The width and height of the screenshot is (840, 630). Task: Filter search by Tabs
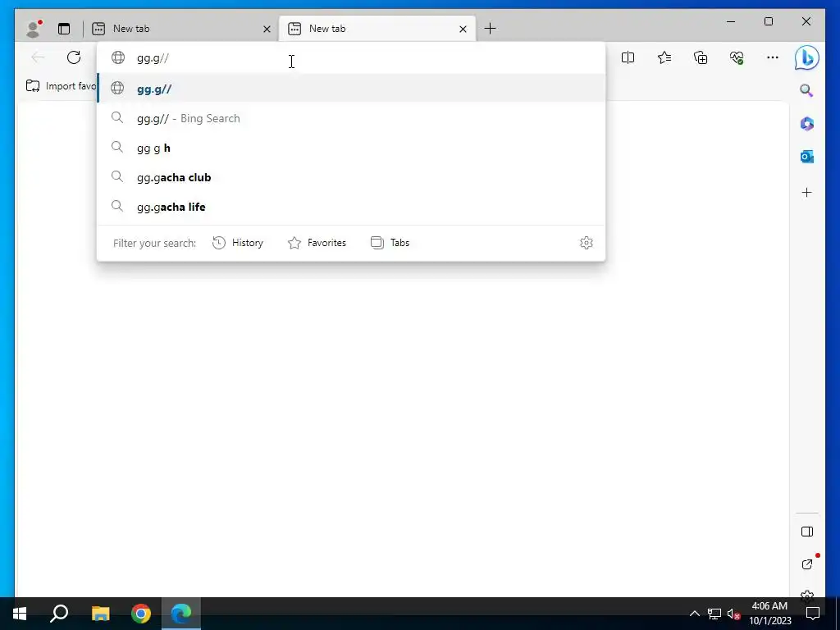click(390, 243)
